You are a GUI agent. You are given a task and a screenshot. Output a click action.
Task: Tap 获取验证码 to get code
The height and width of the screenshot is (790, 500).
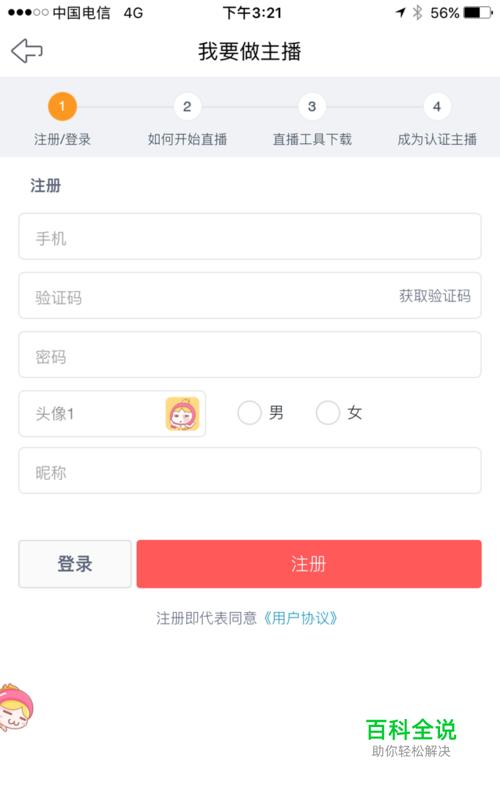[x=435, y=296]
